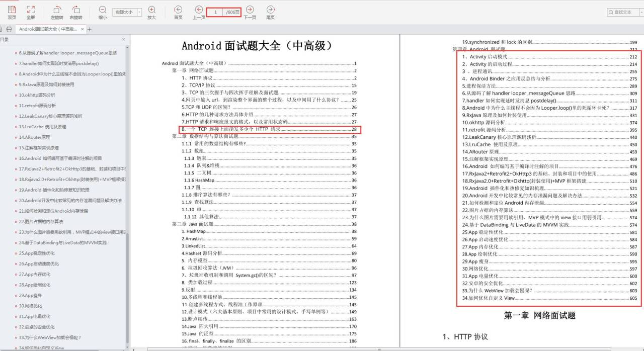The height and width of the screenshot is (351, 644).
Task: Zoom in with the 放大 button
Action: coord(151,12)
